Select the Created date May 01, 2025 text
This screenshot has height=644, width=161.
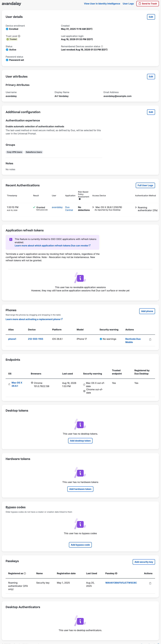click(77, 29)
